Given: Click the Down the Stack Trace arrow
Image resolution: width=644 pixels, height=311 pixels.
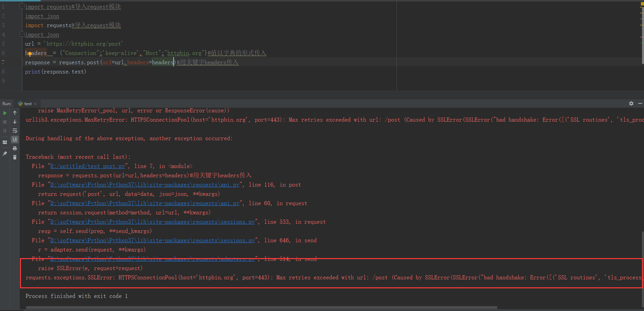Looking at the screenshot, I should pos(15,121).
